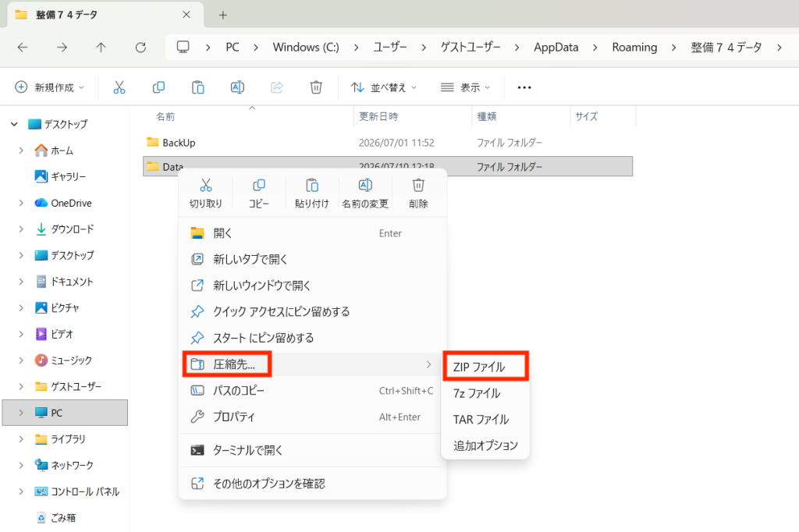Click the Cut scissors icon in toolbar

coord(119,87)
